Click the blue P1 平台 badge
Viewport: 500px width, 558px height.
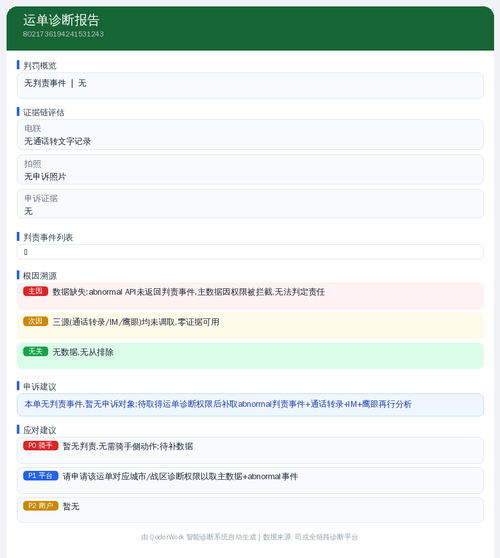(41, 476)
